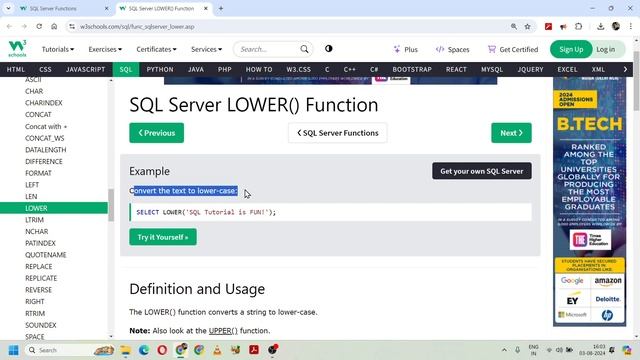Open Adobe Acrobat from taskbar
The image size is (640, 360).
(254, 350)
